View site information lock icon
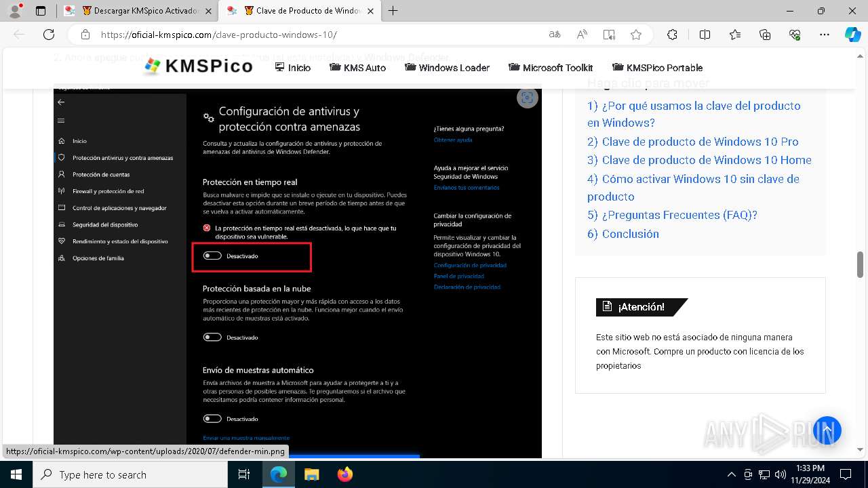The image size is (868, 488). 85,35
